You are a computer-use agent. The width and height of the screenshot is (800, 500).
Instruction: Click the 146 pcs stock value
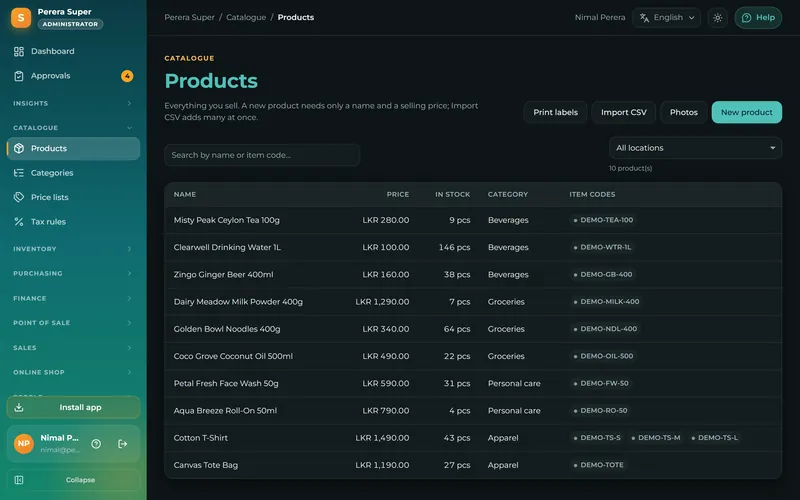[454, 247]
